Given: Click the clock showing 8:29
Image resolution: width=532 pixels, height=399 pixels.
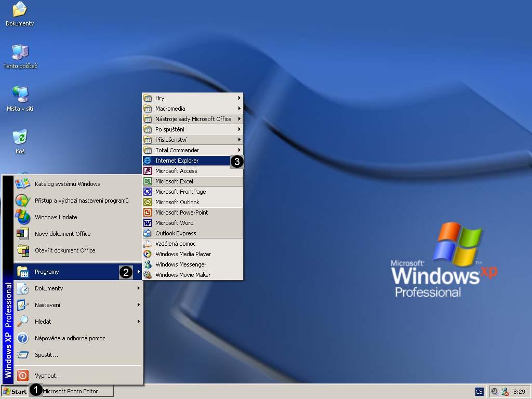Looking at the screenshot, I should click(519, 392).
